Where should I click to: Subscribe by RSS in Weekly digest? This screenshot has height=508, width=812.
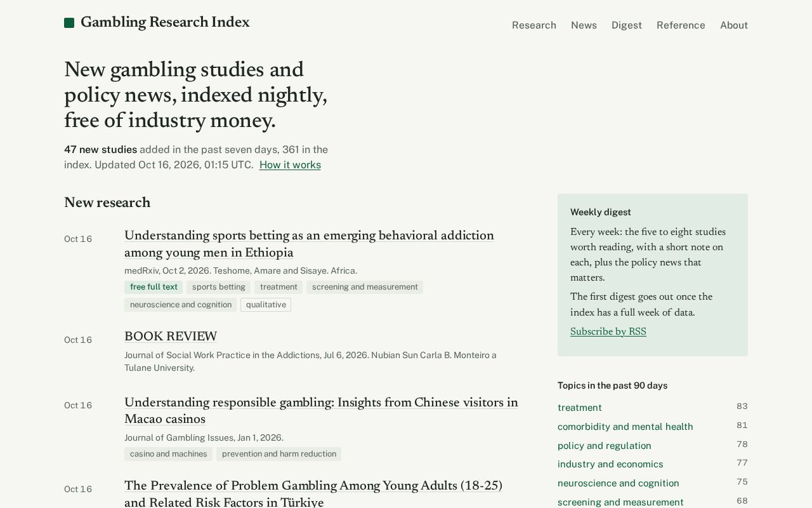608,331
